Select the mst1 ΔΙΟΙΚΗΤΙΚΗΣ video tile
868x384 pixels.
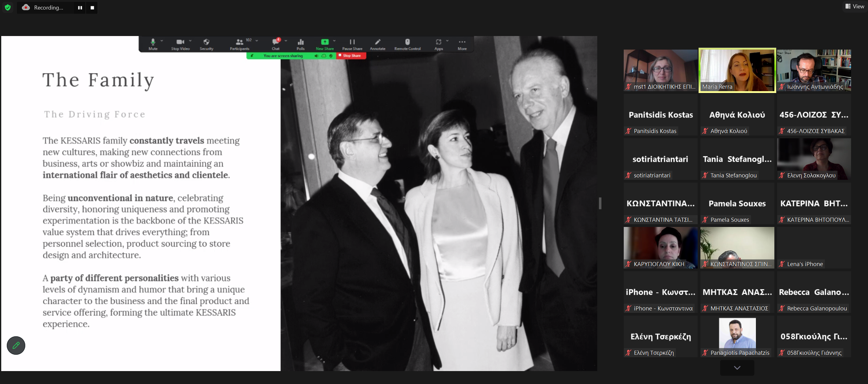pyautogui.click(x=660, y=71)
